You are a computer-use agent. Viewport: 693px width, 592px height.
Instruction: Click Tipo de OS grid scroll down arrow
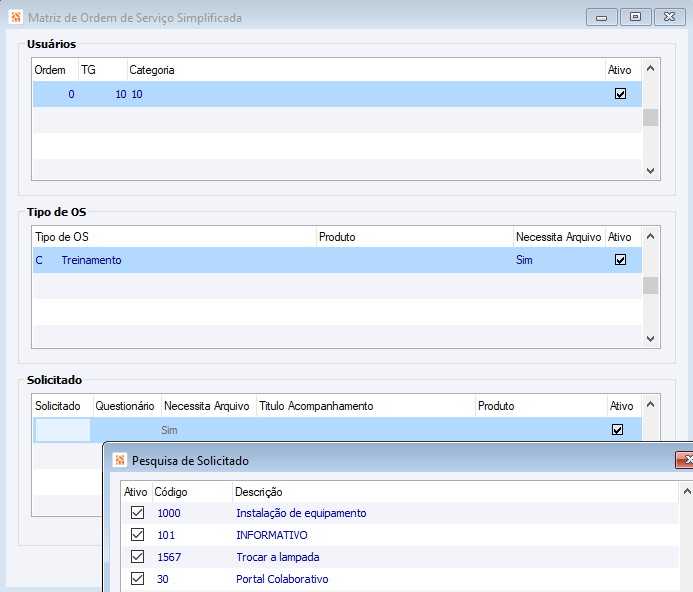(650, 339)
